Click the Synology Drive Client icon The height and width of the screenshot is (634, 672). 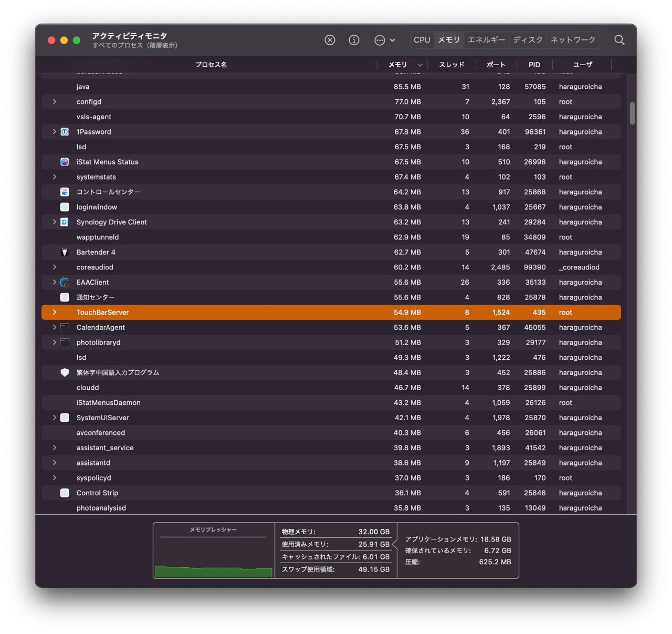65,222
